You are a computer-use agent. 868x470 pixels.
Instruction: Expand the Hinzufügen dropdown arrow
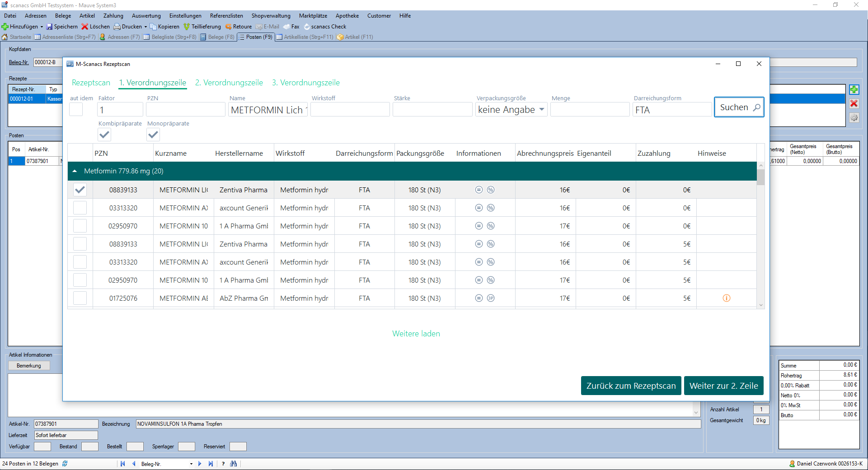42,27
